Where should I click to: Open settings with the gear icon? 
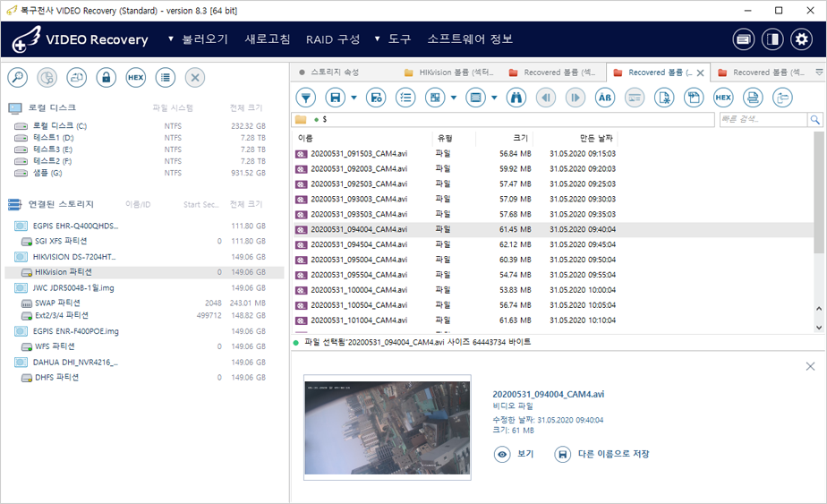click(802, 39)
